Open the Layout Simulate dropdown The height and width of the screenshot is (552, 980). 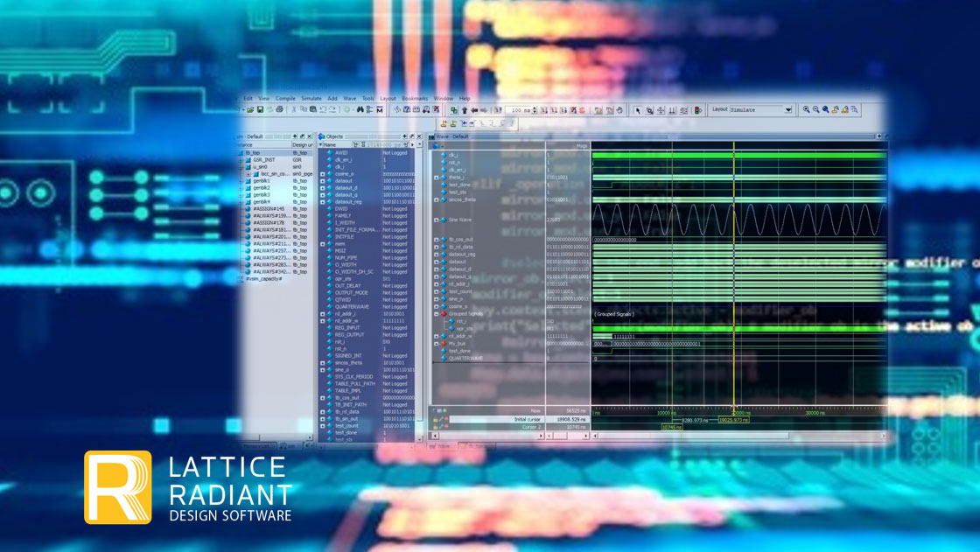click(787, 110)
